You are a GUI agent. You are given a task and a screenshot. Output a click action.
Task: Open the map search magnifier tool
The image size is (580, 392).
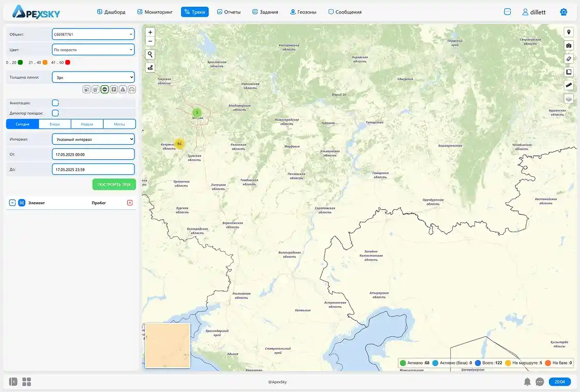[x=150, y=54]
